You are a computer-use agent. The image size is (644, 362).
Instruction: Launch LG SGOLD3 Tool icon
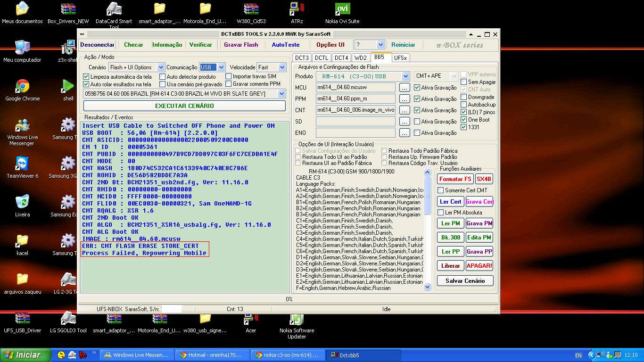click(68, 323)
